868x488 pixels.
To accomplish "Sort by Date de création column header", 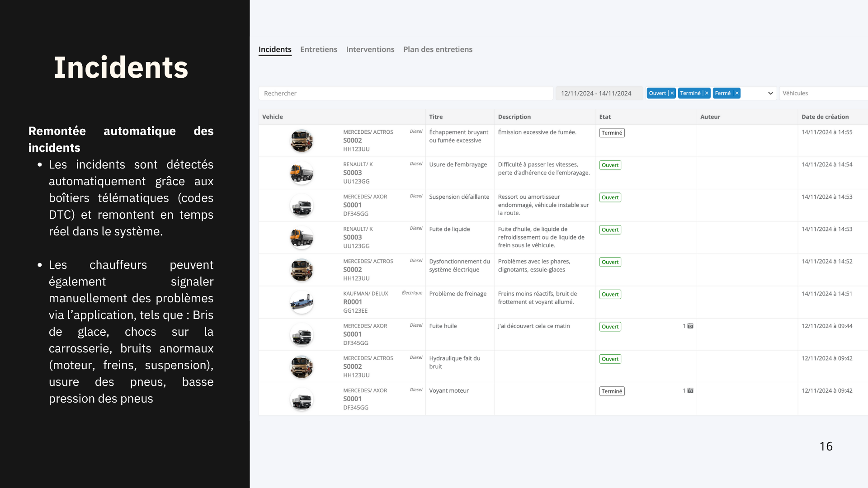I will pos(825,117).
